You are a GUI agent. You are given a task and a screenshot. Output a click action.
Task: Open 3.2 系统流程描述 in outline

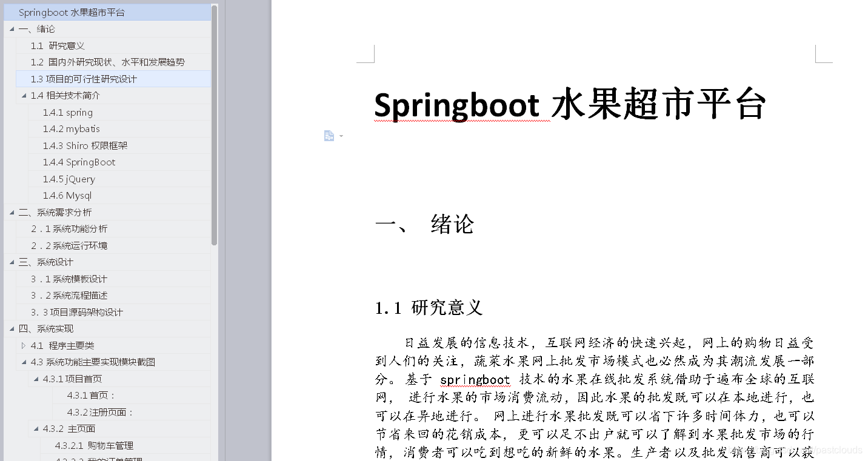tap(113, 296)
